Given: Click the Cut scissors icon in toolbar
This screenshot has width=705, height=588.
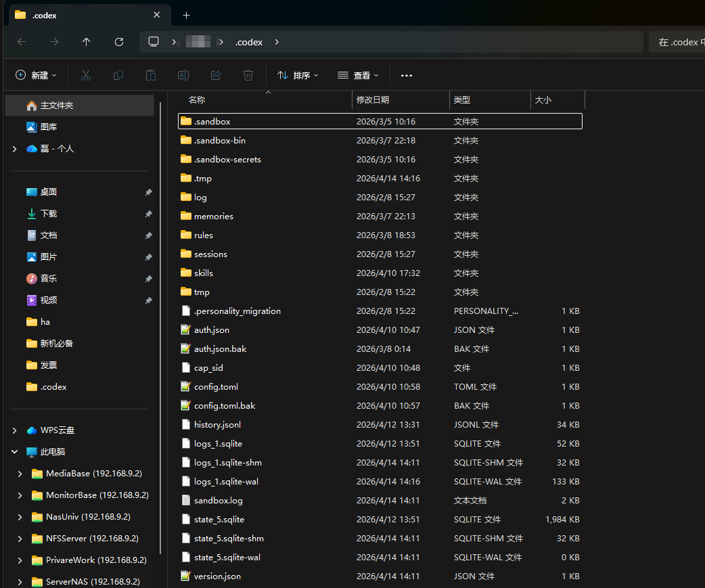Looking at the screenshot, I should [85, 75].
